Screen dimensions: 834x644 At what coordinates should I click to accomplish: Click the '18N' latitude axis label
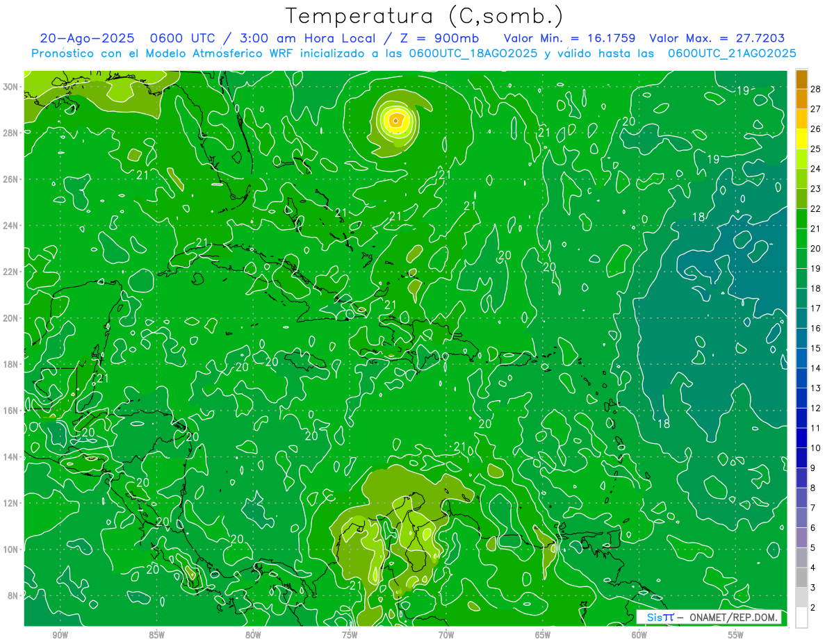(10, 364)
